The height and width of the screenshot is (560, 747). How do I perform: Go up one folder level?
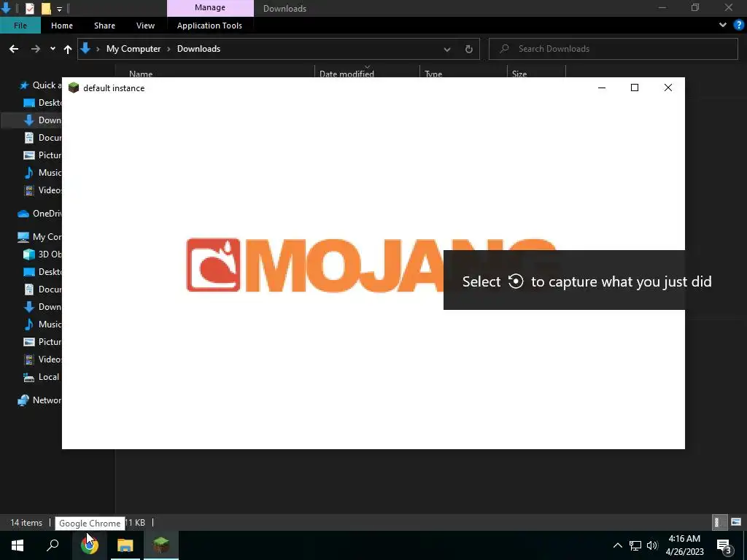click(x=68, y=49)
